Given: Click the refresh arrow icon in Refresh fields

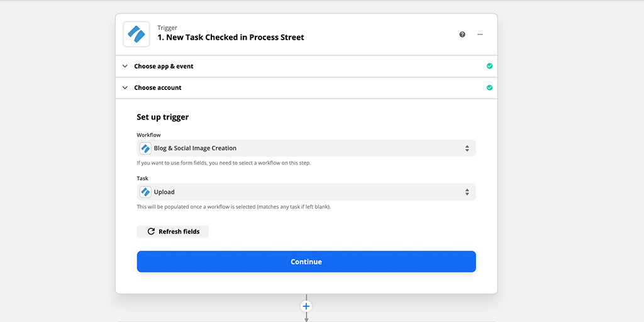Looking at the screenshot, I should [x=151, y=231].
